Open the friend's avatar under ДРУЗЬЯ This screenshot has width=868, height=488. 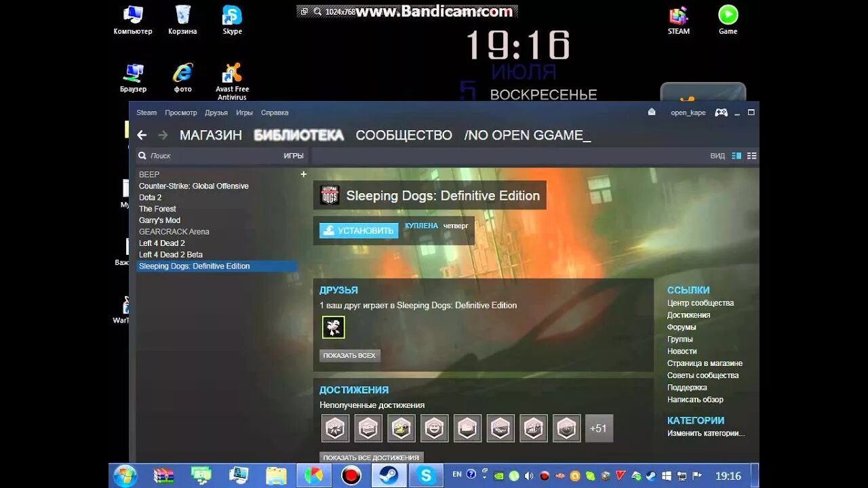tap(333, 327)
